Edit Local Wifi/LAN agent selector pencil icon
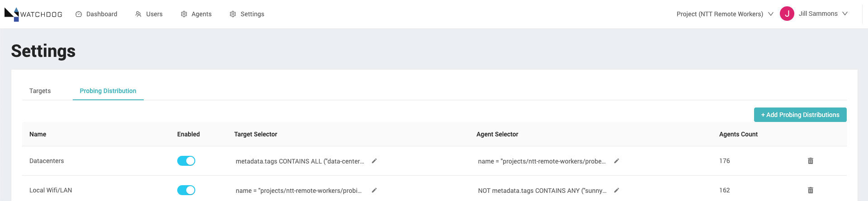Screen dimensions: 868x201 click(x=617, y=190)
